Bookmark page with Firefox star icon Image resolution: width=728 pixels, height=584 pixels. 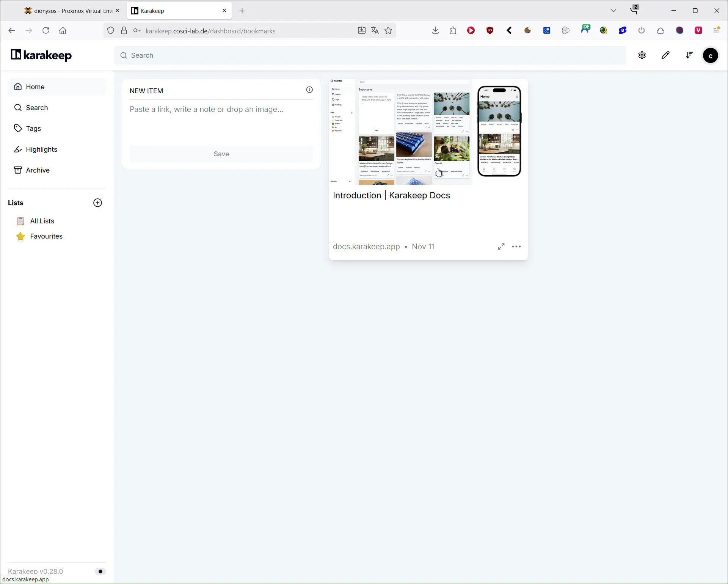point(388,31)
